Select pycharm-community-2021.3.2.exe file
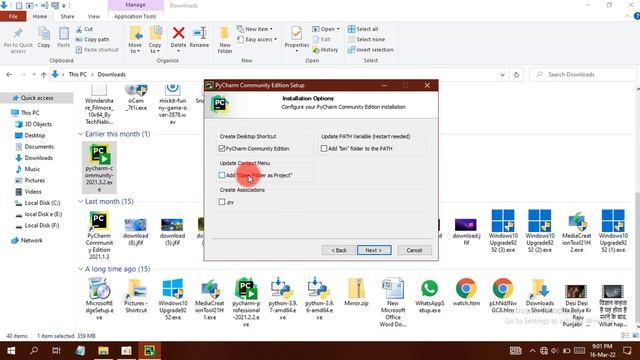640x360 pixels. [99, 167]
